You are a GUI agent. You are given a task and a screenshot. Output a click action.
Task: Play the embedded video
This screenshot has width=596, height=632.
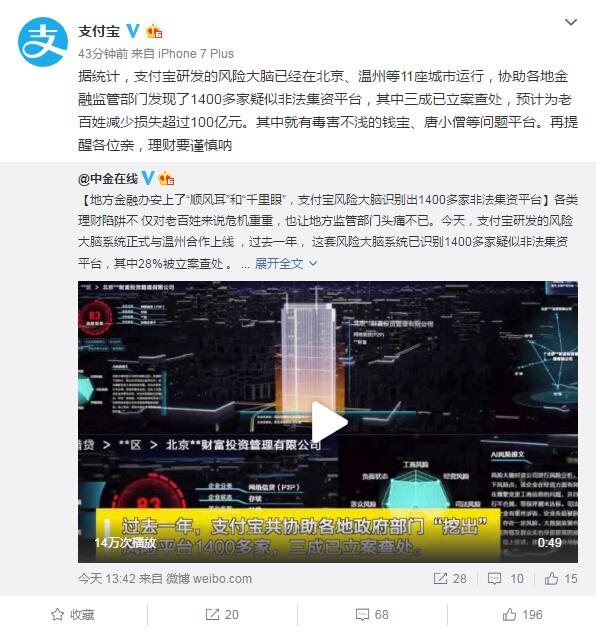(330, 422)
